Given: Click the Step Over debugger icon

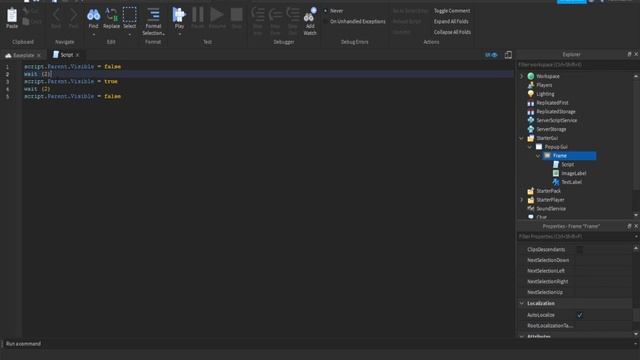Looking at the screenshot, I should 275,15.
